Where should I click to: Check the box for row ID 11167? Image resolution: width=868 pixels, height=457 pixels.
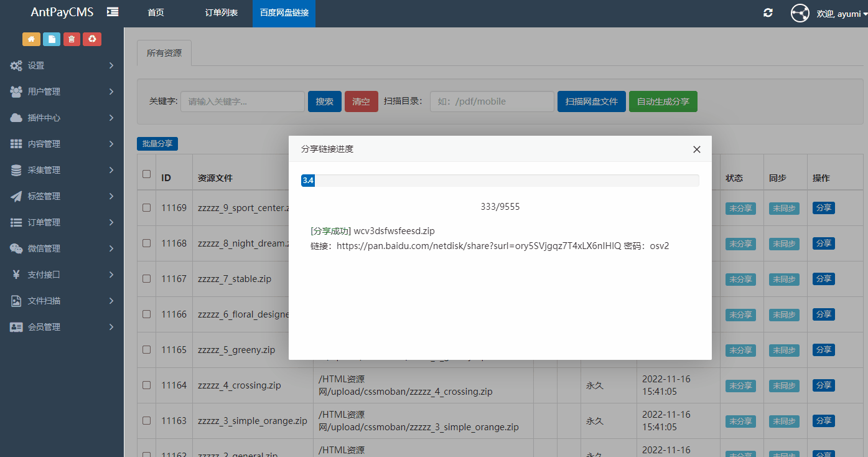click(147, 279)
